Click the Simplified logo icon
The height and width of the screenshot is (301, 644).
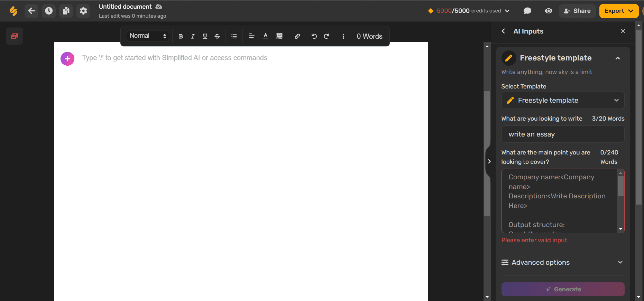pyautogui.click(x=13, y=11)
